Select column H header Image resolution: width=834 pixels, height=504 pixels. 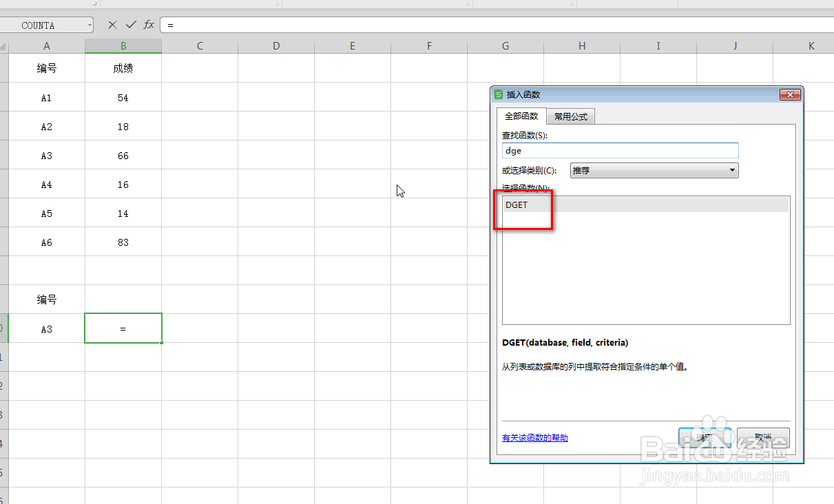click(x=582, y=46)
